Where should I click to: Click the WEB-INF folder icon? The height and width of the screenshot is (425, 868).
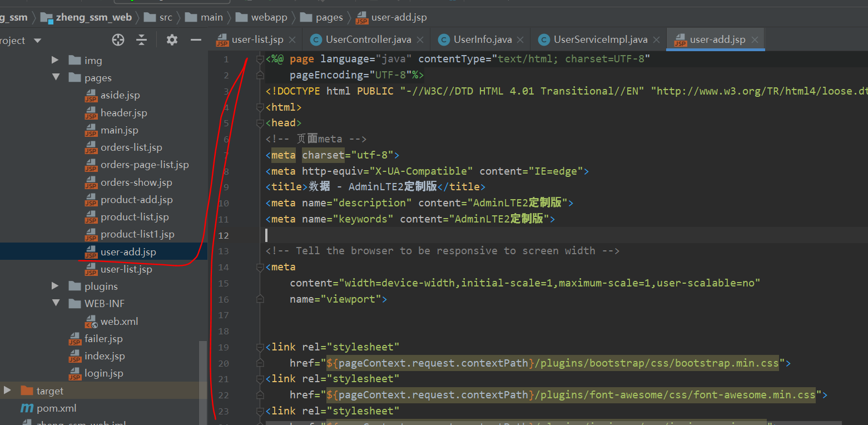(75, 303)
